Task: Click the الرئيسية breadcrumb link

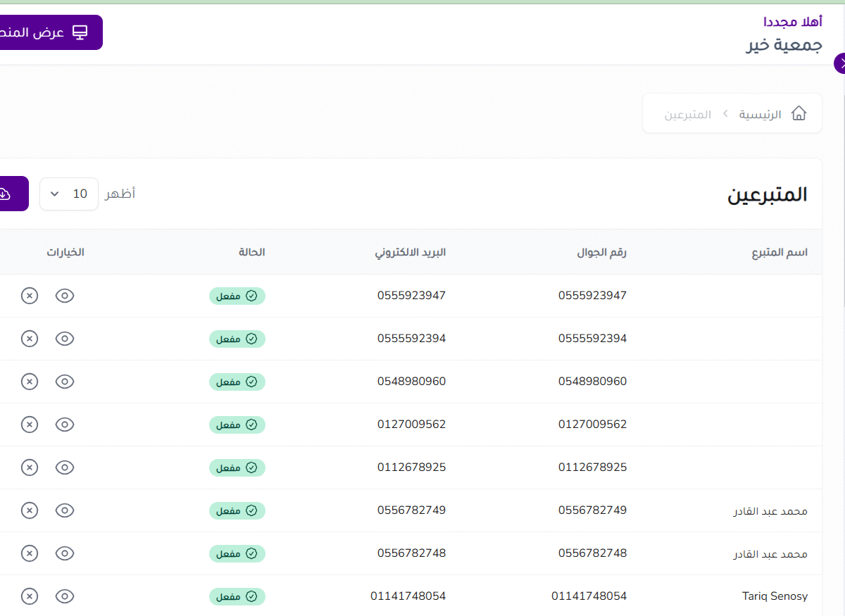Action: click(760, 114)
